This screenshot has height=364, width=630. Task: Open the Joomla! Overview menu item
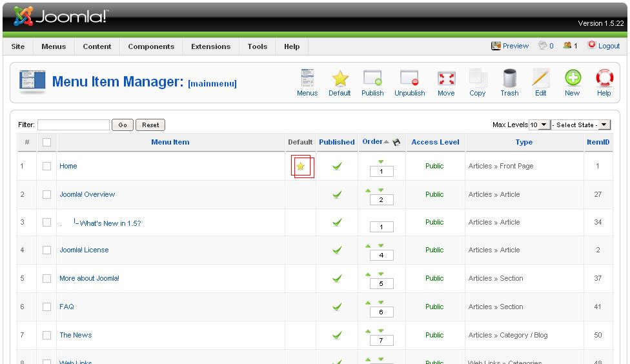[x=87, y=194]
